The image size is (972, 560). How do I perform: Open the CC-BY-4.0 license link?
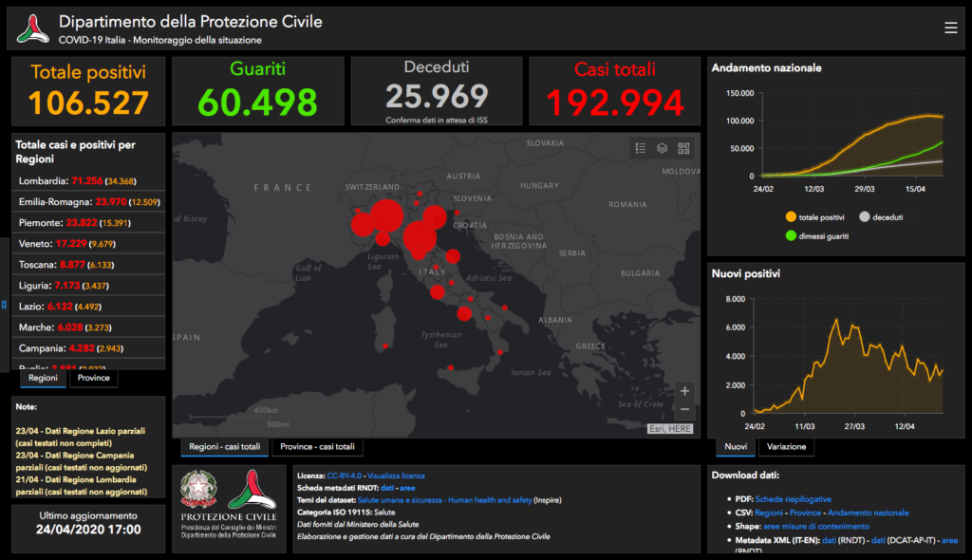click(344, 476)
